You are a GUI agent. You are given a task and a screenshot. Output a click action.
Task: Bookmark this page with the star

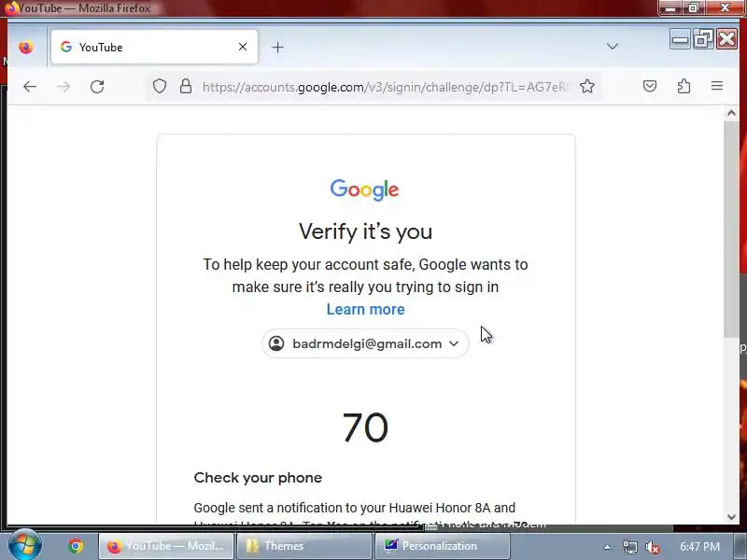point(587,86)
